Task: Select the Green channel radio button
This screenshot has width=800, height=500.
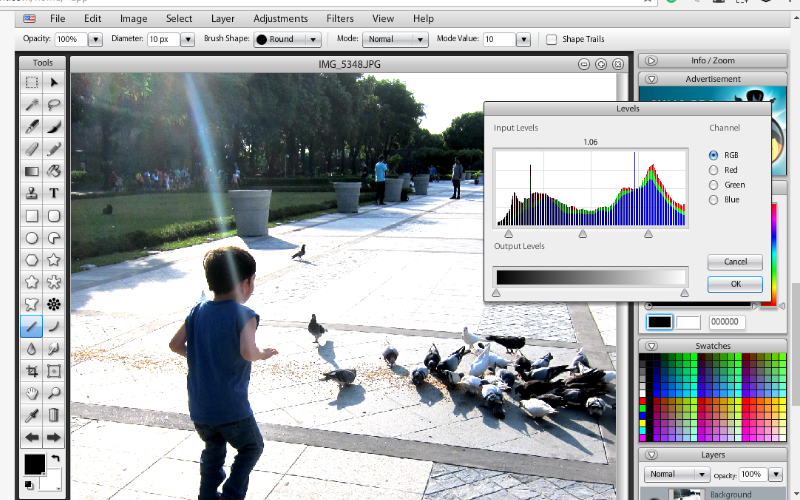Action: [713, 185]
